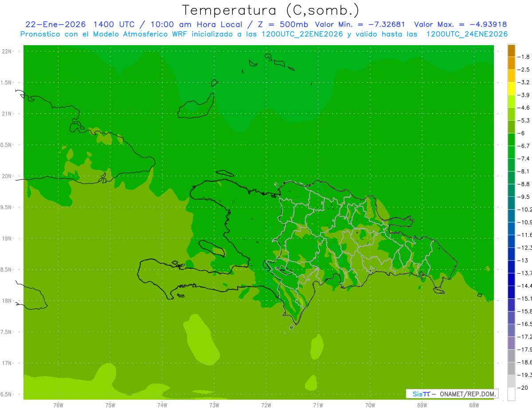The height and width of the screenshot is (411, 532).
Task: Click 'ONAMET/REP.DOM.' credit label
Action: pyautogui.click(x=468, y=394)
